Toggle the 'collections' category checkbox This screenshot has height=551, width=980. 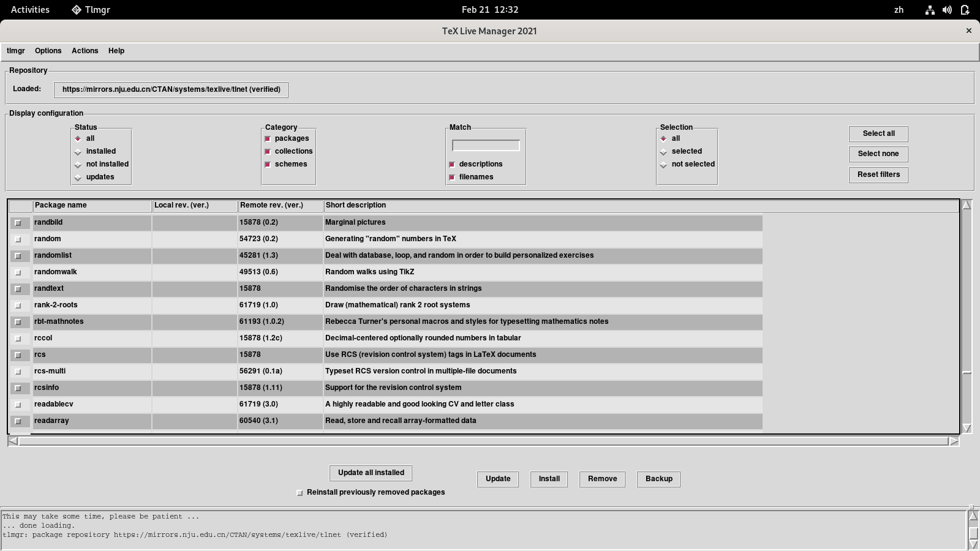click(x=268, y=152)
